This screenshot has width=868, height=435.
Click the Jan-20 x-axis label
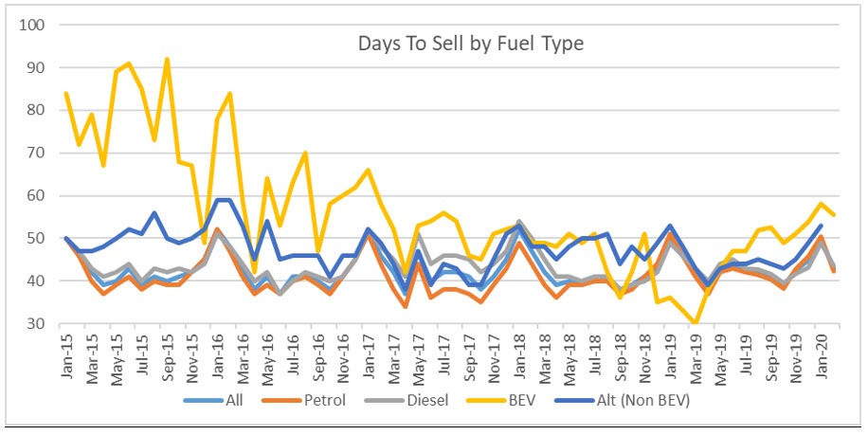pos(821,355)
